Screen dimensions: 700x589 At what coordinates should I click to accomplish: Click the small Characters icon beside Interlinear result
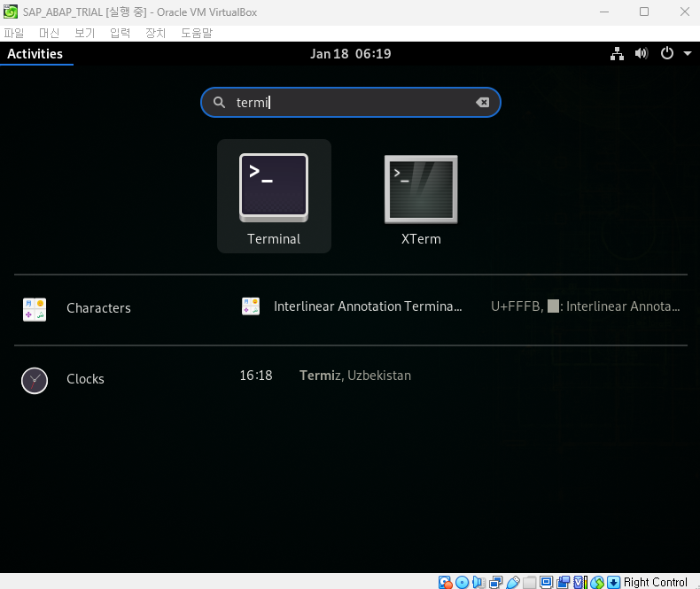pyautogui.click(x=251, y=306)
